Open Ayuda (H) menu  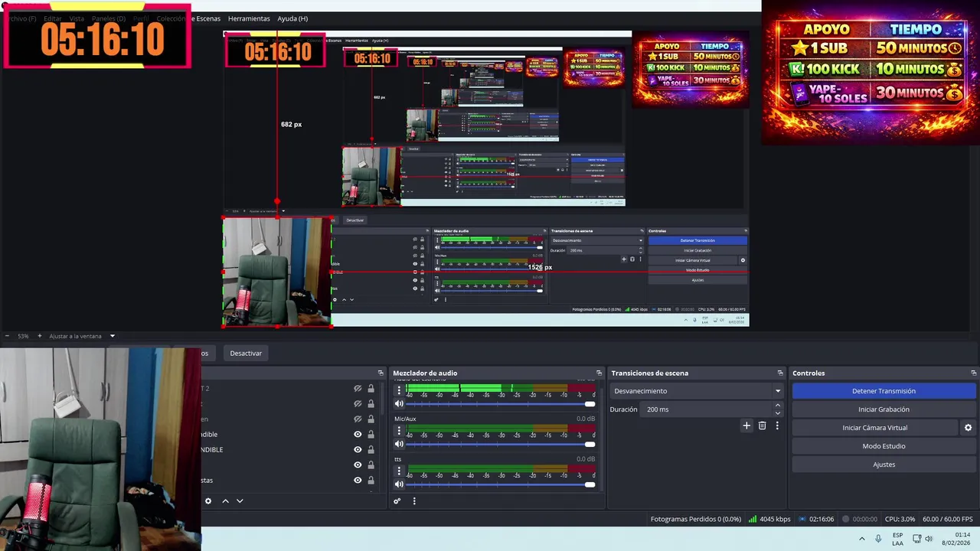(292, 18)
